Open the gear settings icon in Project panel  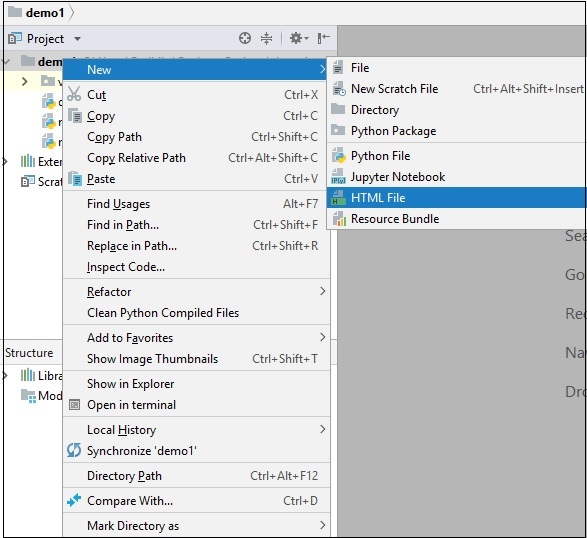pos(298,38)
